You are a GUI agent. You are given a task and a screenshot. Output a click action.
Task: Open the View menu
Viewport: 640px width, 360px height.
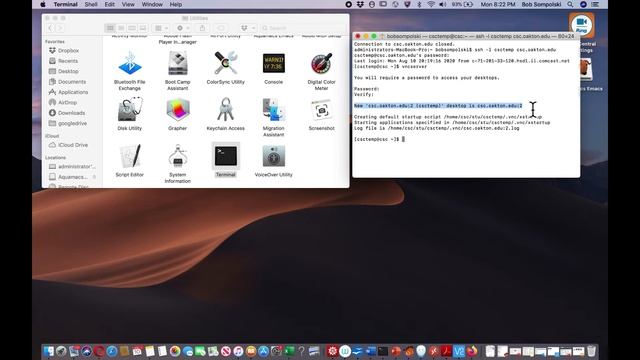click(128, 4)
